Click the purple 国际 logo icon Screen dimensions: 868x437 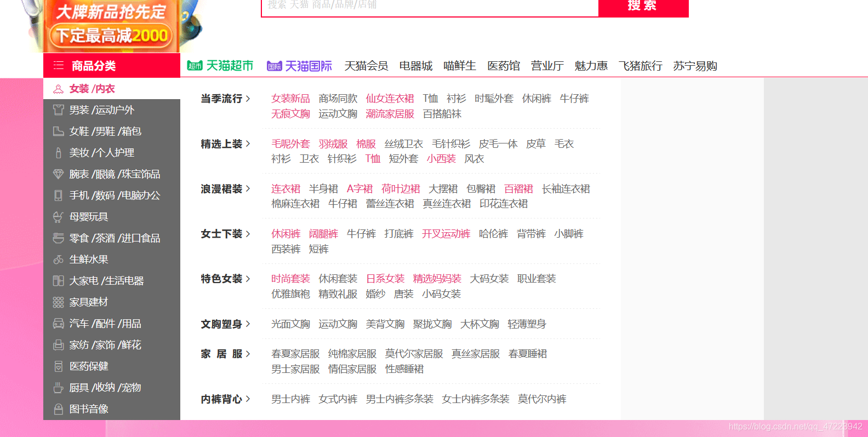coord(275,66)
